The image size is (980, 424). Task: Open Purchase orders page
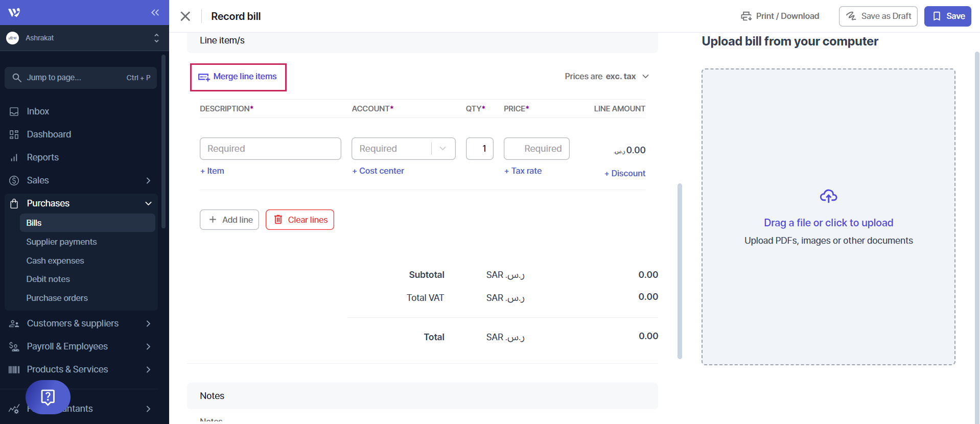click(x=57, y=298)
